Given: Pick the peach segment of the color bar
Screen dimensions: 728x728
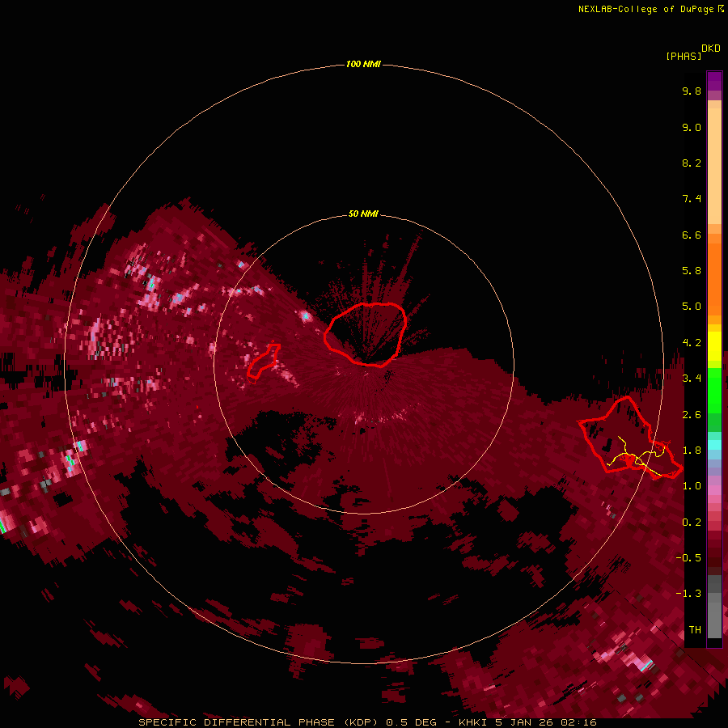Looking at the screenshot, I should [x=714, y=166].
